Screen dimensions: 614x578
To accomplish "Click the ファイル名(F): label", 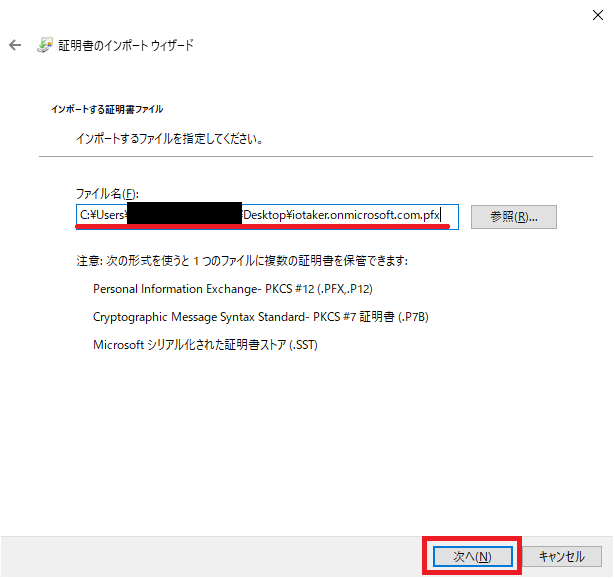I will click(105, 192).
